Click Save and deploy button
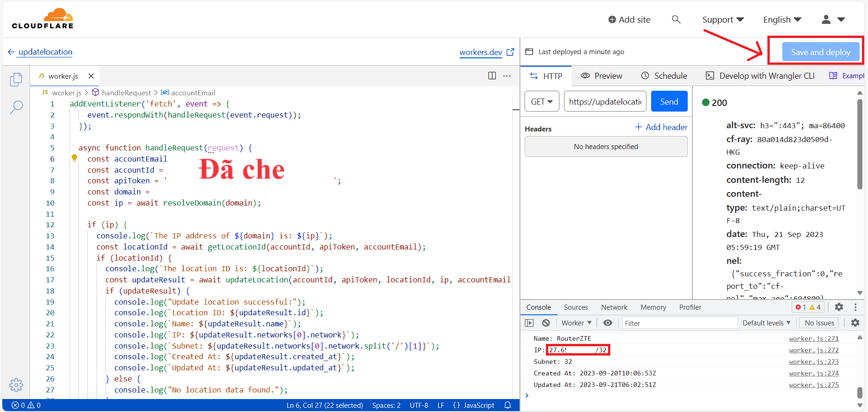Screen dimensions: 868x412 click(x=820, y=52)
